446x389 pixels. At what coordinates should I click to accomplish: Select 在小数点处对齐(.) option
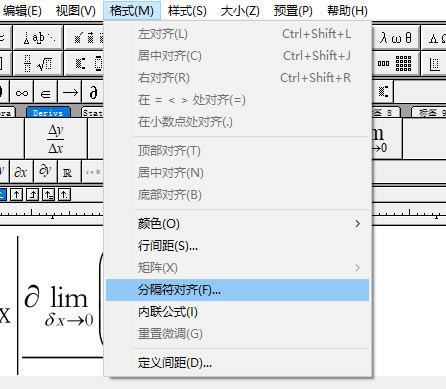[237, 122]
